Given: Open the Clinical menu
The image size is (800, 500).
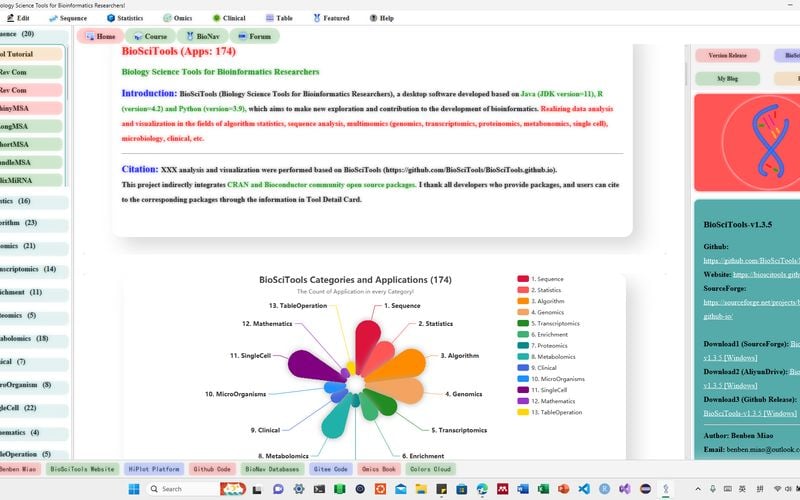Looking at the screenshot, I should [229, 18].
